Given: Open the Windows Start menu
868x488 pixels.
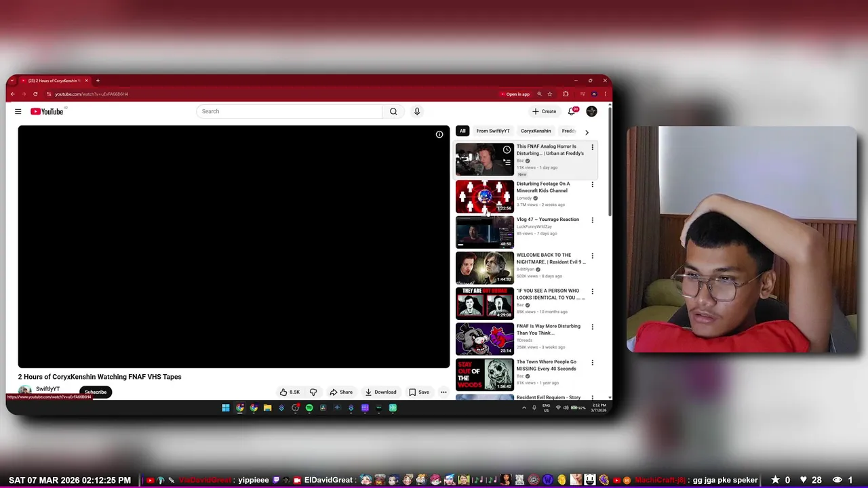Looking at the screenshot, I should click(x=226, y=408).
